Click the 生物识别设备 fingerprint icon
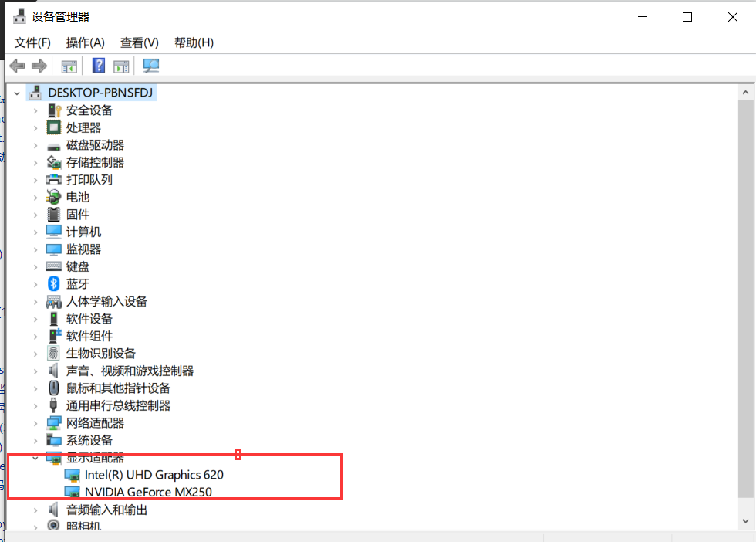This screenshot has height=542, width=756. [53, 354]
